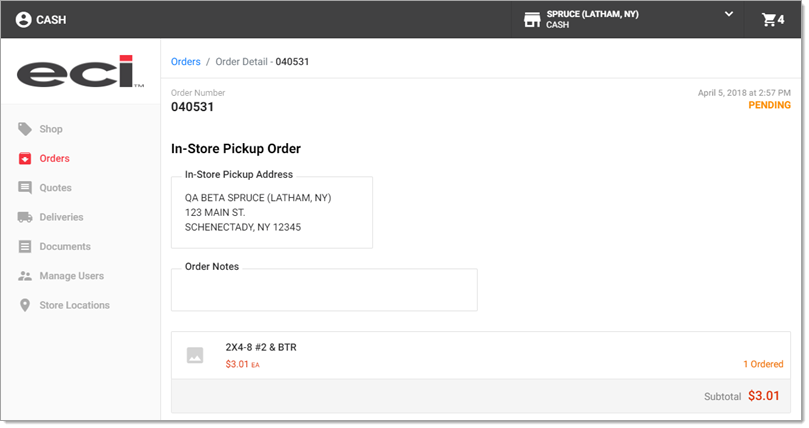Click the '$3.01 EA' item price
This screenshot has width=809, height=428.
click(x=242, y=364)
